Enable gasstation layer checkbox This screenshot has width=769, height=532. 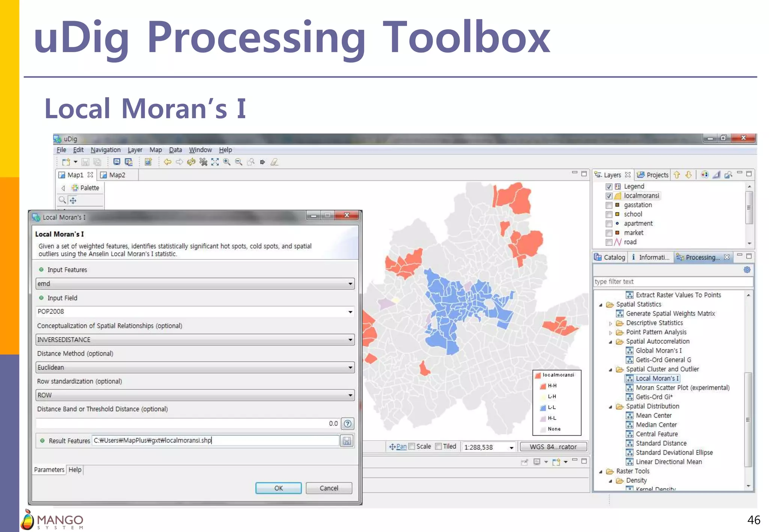click(609, 205)
